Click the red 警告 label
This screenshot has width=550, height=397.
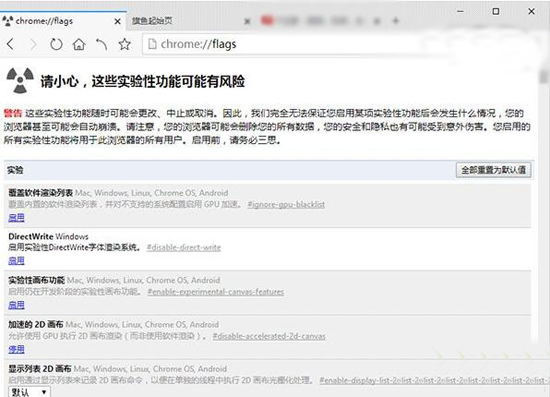click(13, 113)
